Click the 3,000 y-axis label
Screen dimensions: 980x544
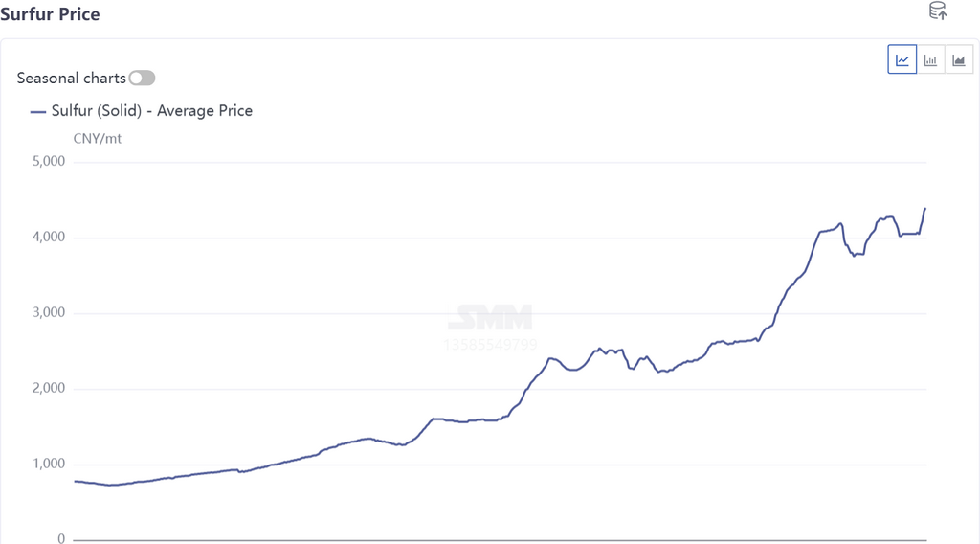[x=49, y=313]
